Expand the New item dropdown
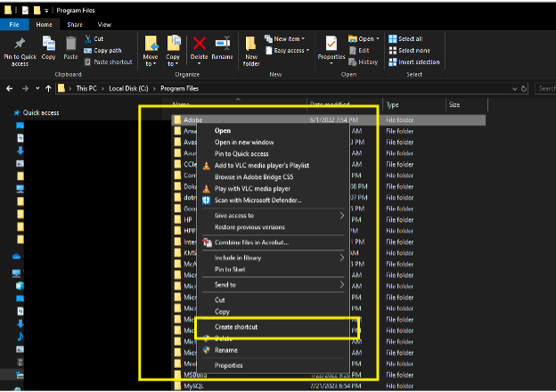This screenshot has width=556, height=392. [x=284, y=38]
